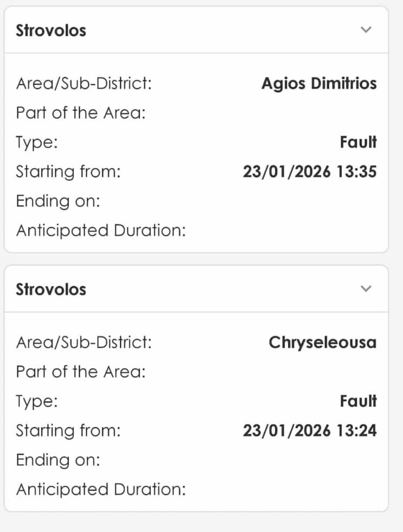Click Area/Sub-District label beside Agios Dimitrios
403x532 pixels.
(x=84, y=84)
